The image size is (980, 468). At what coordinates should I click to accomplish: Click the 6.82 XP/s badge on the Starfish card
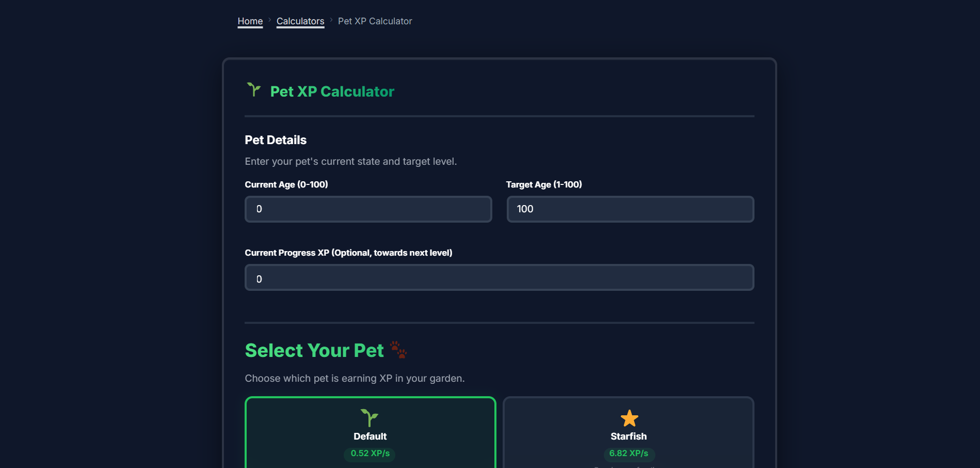629,455
